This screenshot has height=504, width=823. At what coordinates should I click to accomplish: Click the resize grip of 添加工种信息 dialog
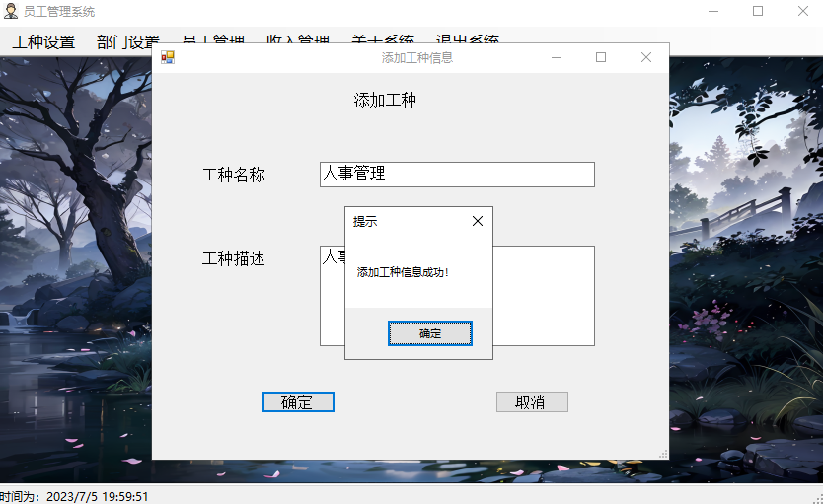[x=663, y=454]
